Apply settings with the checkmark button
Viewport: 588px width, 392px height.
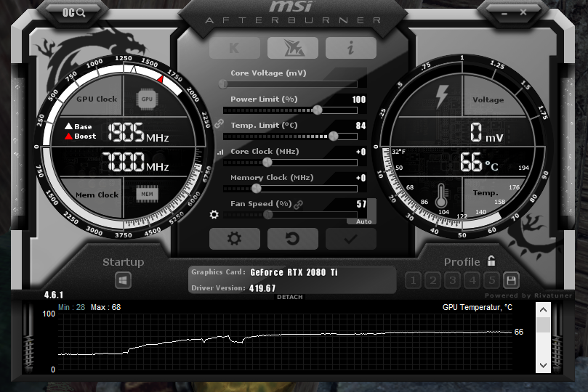350,239
